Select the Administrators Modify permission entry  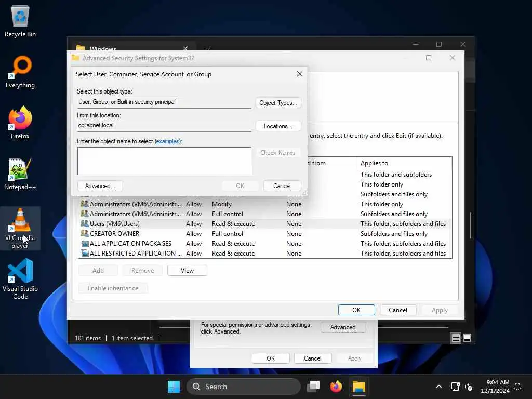pyautogui.click(x=264, y=204)
